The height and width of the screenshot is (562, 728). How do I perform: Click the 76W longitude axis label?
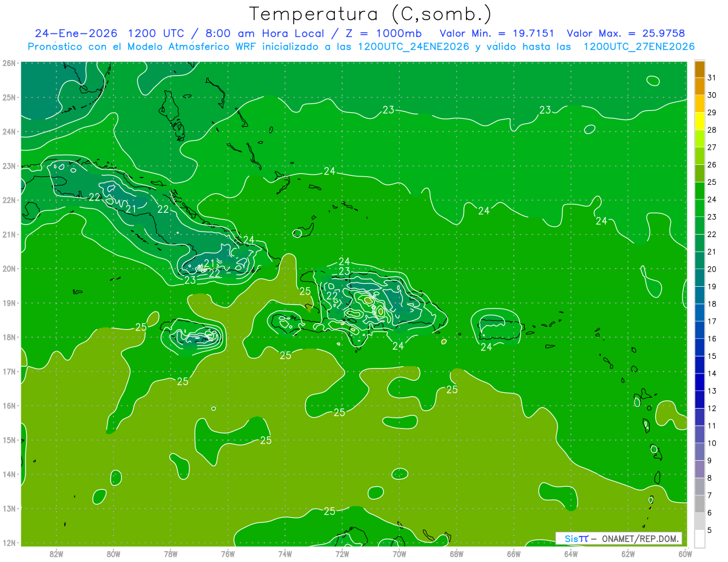point(227,554)
